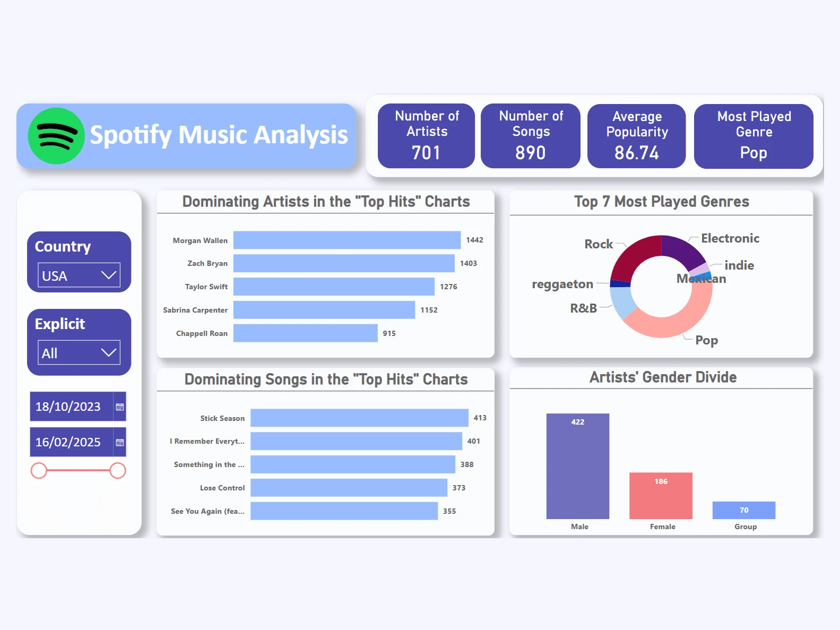Click the Most Played Genre card

pyautogui.click(x=754, y=136)
